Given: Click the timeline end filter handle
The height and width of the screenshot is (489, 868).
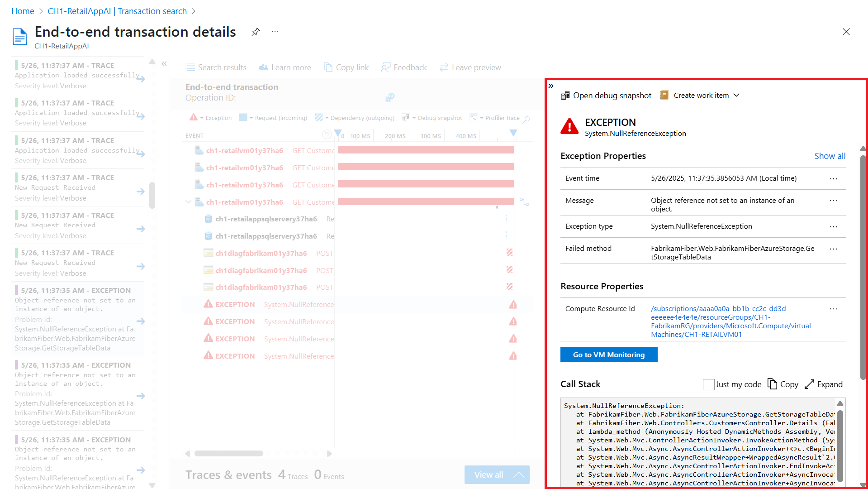Looking at the screenshot, I should [x=513, y=133].
